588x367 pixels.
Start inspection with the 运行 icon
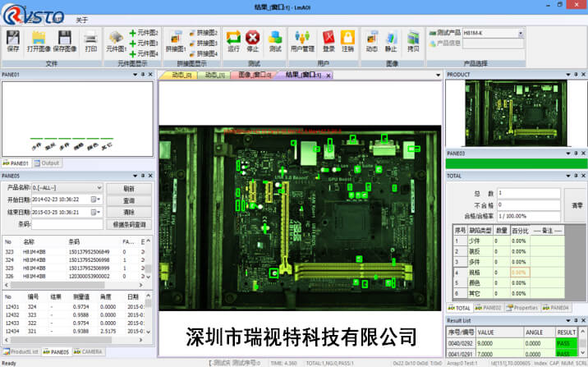(x=233, y=40)
